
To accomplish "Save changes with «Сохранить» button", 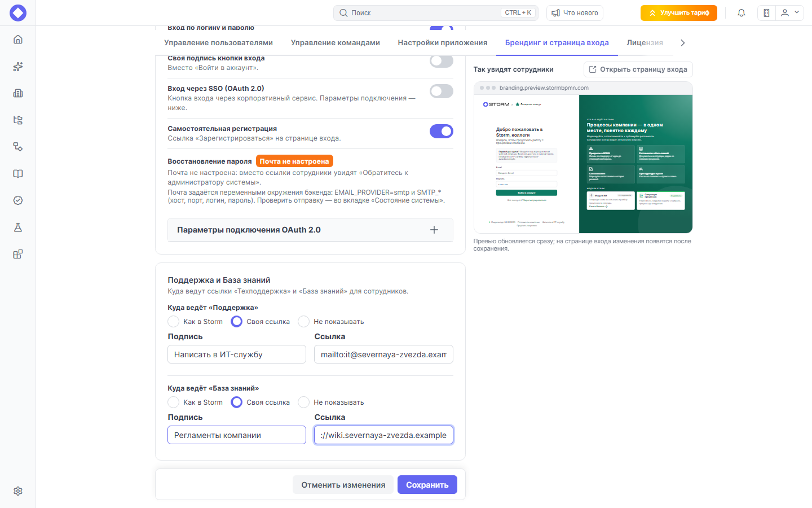I will 427,485.
